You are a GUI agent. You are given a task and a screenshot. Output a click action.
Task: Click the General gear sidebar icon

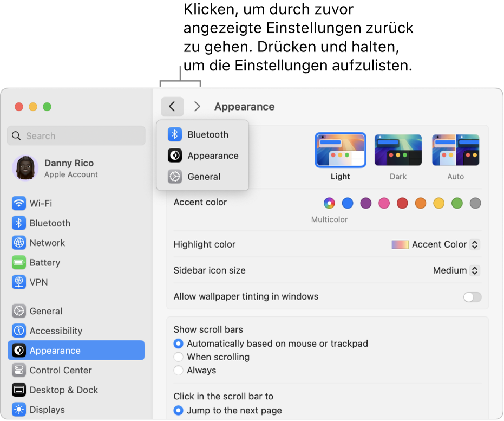[x=19, y=311]
